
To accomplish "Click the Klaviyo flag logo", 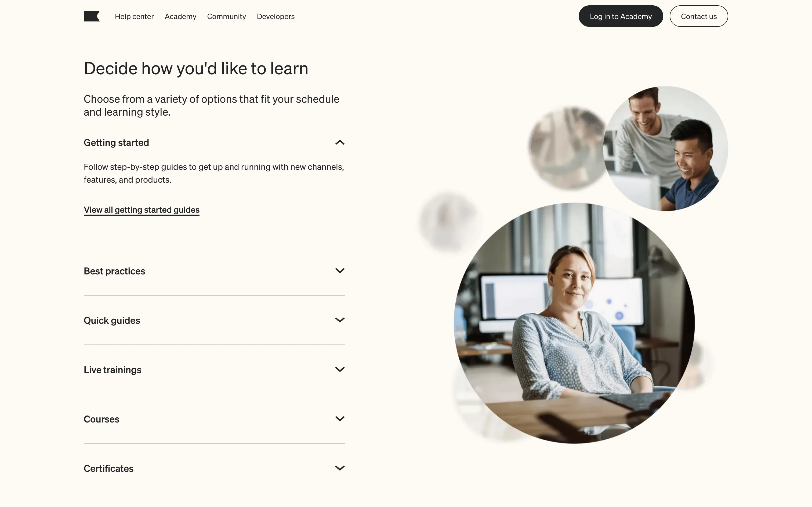I will [92, 16].
